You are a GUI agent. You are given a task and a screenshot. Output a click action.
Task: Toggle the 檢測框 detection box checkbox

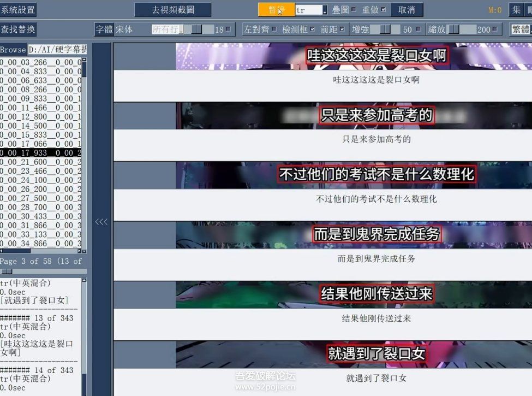pos(313,29)
